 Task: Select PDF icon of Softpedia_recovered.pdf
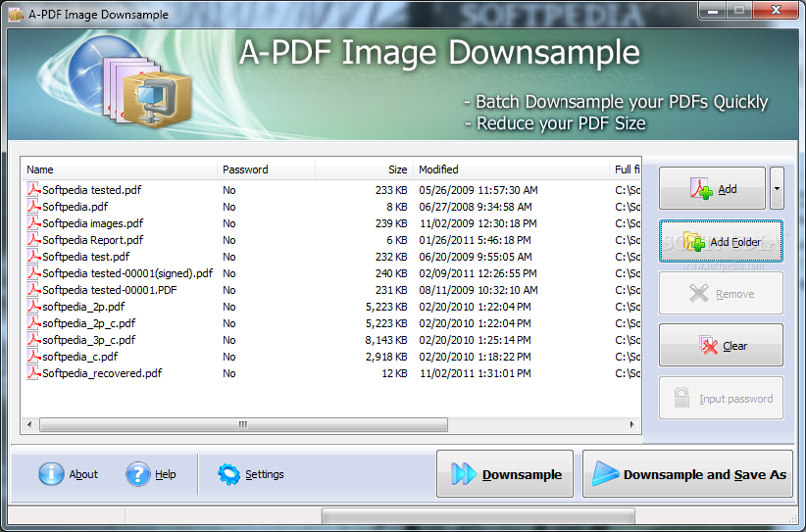click(x=33, y=373)
